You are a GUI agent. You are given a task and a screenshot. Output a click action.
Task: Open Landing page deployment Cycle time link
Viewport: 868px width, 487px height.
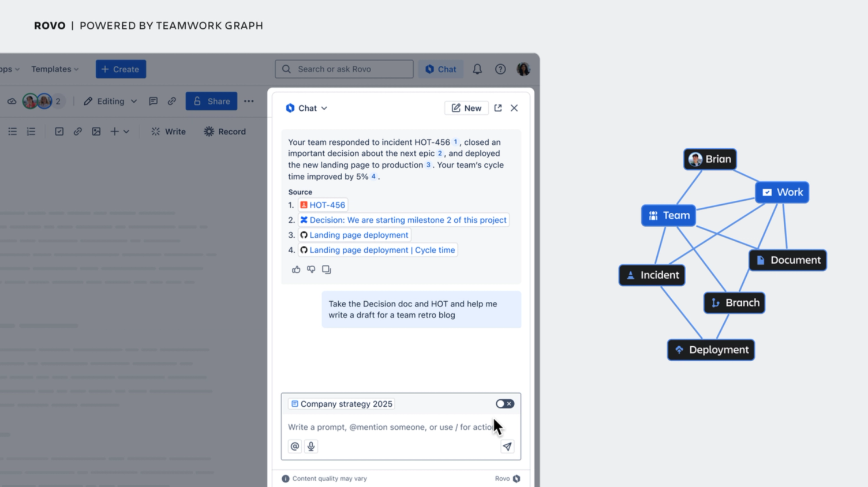tap(378, 250)
